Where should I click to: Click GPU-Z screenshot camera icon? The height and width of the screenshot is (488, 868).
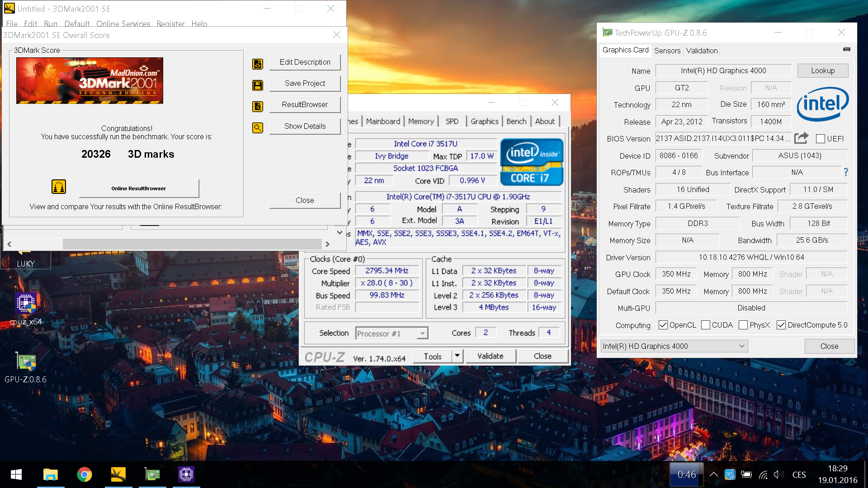click(x=847, y=49)
